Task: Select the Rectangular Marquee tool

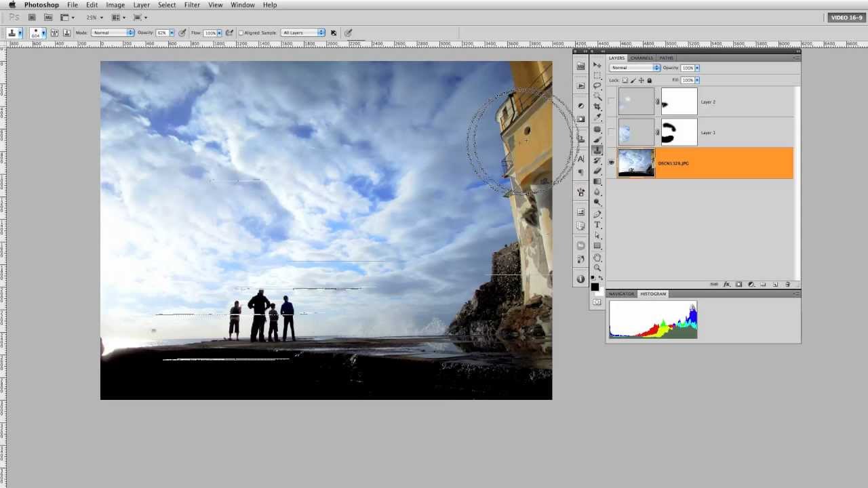Action: 597,75
